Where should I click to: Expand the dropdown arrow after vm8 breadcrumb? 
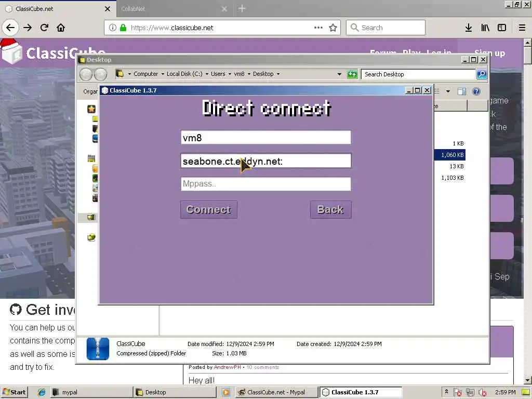(x=249, y=74)
